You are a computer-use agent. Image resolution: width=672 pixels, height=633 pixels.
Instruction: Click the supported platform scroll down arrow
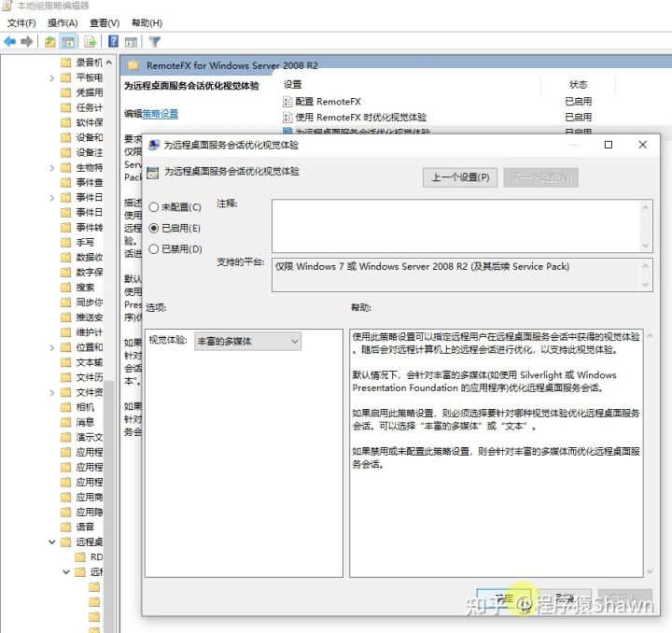click(x=646, y=285)
